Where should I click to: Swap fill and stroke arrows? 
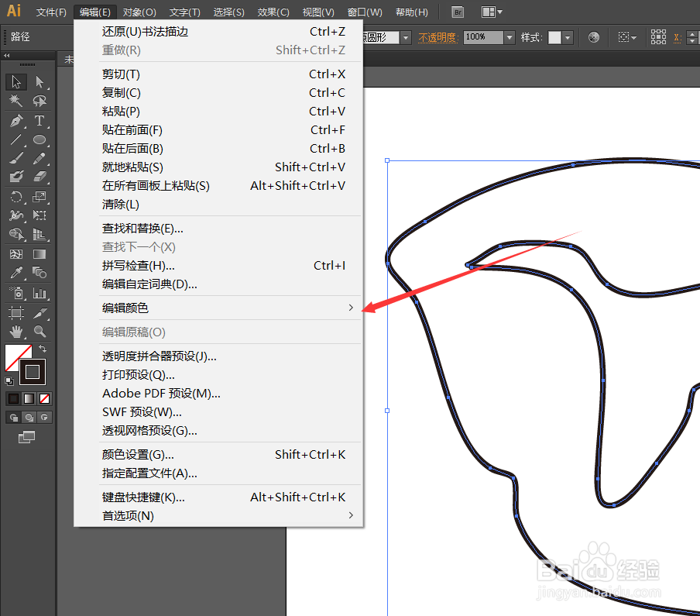pyautogui.click(x=43, y=349)
